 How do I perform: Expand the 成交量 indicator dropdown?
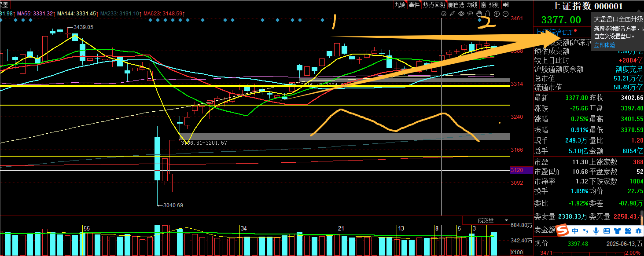point(506,220)
